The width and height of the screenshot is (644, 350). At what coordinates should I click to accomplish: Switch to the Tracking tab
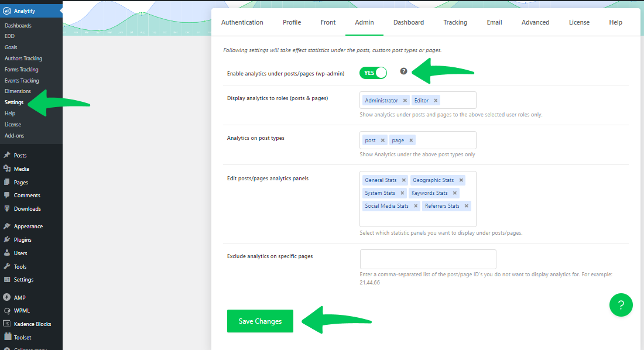point(455,22)
